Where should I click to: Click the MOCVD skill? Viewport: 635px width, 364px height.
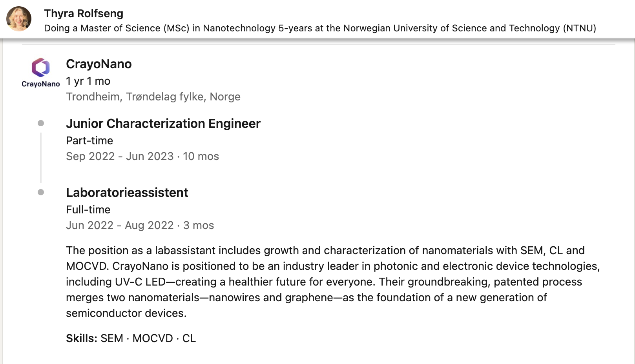153,338
